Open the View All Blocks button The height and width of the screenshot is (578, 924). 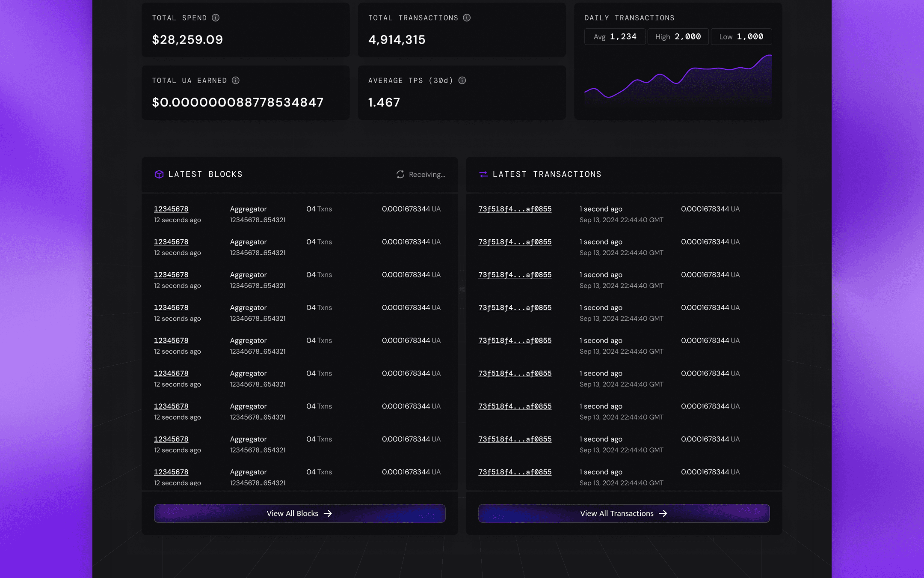pyautogui.click(x=299, y=513)
